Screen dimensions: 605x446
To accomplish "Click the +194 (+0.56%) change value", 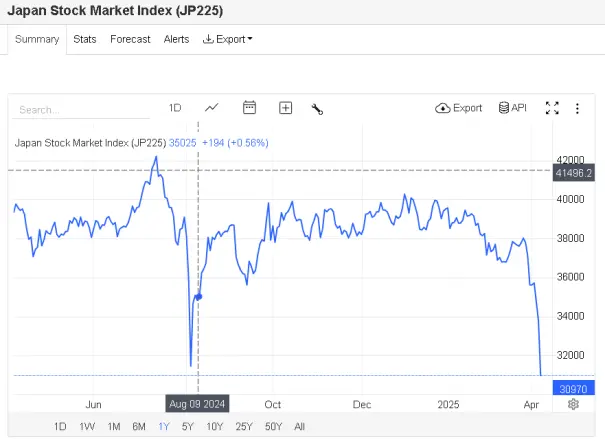I will pos(235,143).
